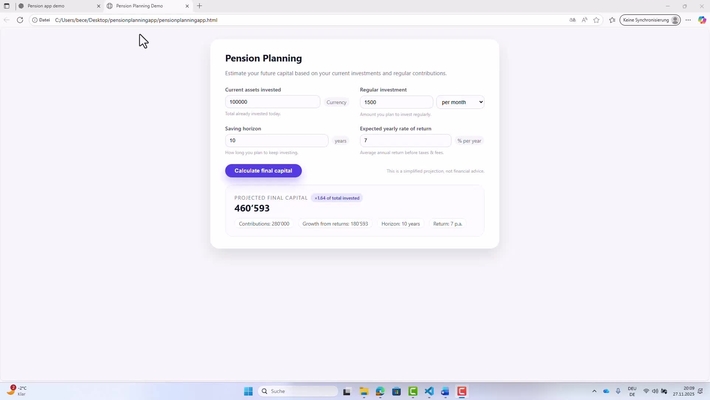Open the tab actions icon at top left
The image size is (710, 400).
tap(7, 6)
